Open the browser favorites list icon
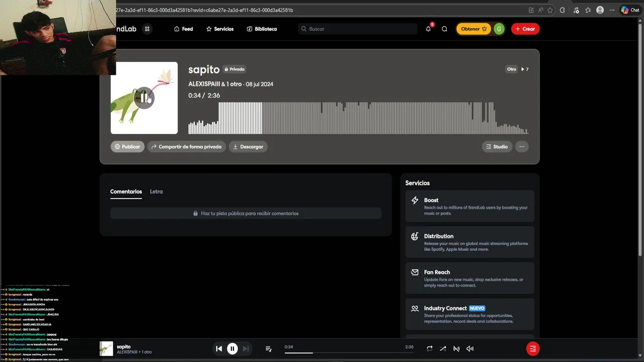Viewport: 644px width, 362px height. click(588, 10)
